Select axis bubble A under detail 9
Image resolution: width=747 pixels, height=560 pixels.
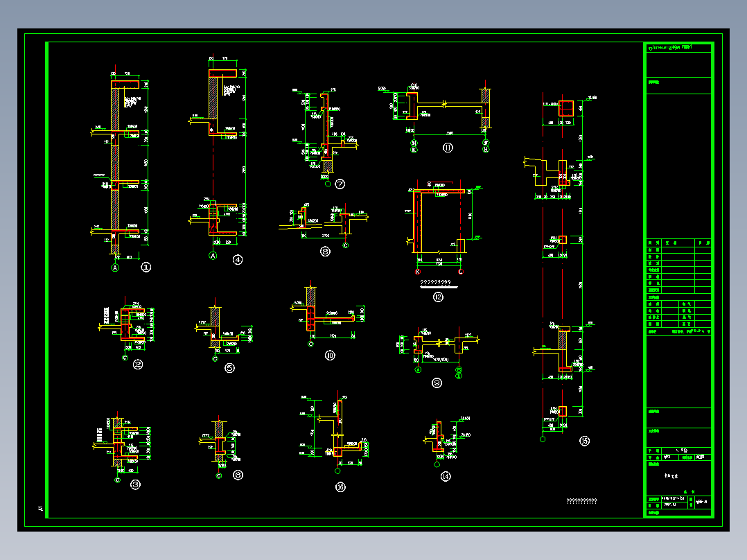pos(419,369)
